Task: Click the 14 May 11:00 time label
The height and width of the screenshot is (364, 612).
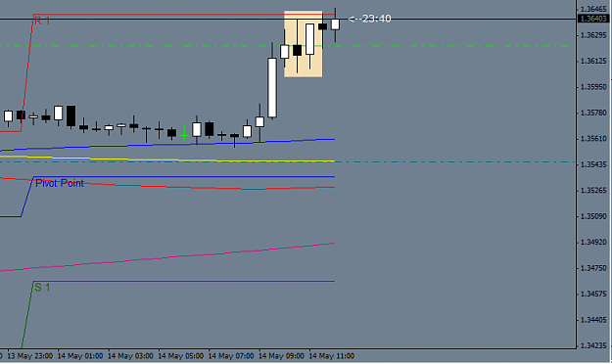Action: (332, 356)
